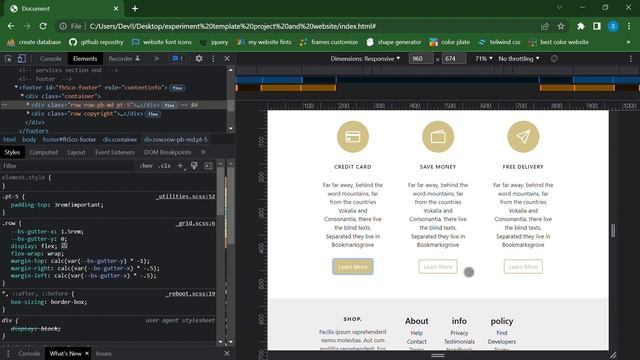Switch to What's New drawer tab

[x=65, y=353]
